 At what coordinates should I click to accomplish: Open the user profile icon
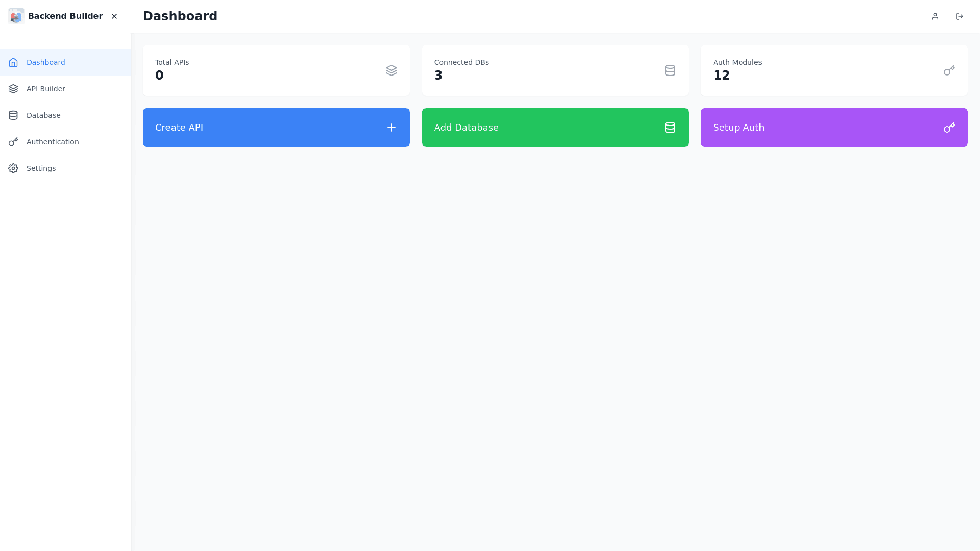[935, 16]
